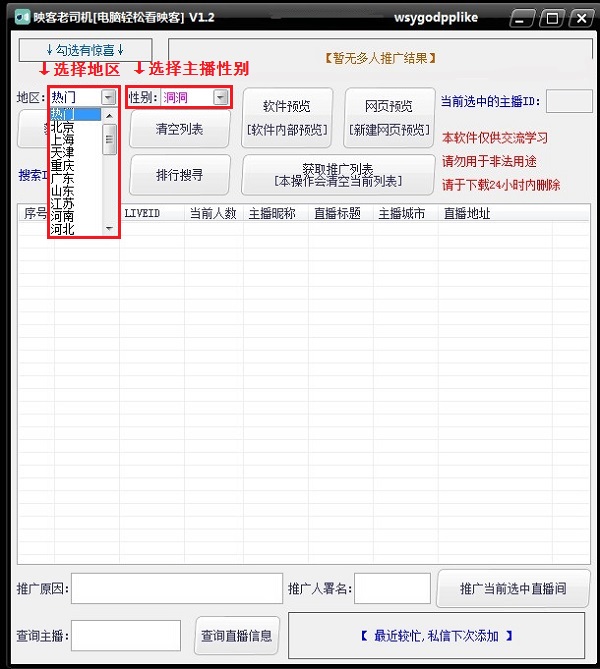The width and height of the screenshot is (600, 669).
Task: Click the 主播昵称 column header
Action: 276,213
